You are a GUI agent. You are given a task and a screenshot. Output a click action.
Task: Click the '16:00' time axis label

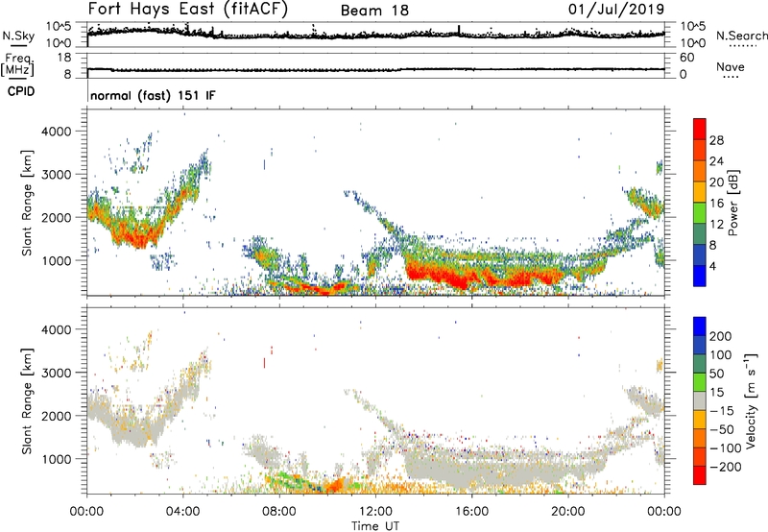pos(471,512)
